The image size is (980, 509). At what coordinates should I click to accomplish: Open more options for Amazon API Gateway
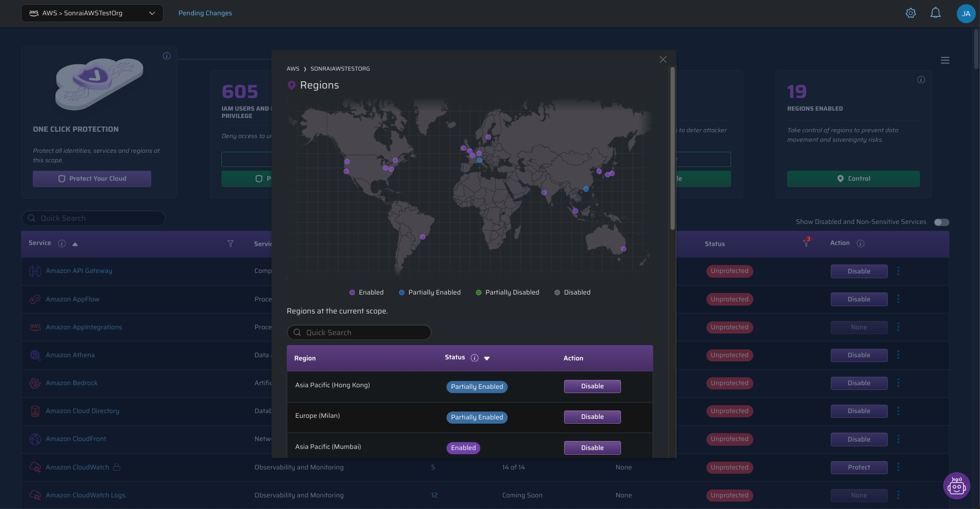898,271
